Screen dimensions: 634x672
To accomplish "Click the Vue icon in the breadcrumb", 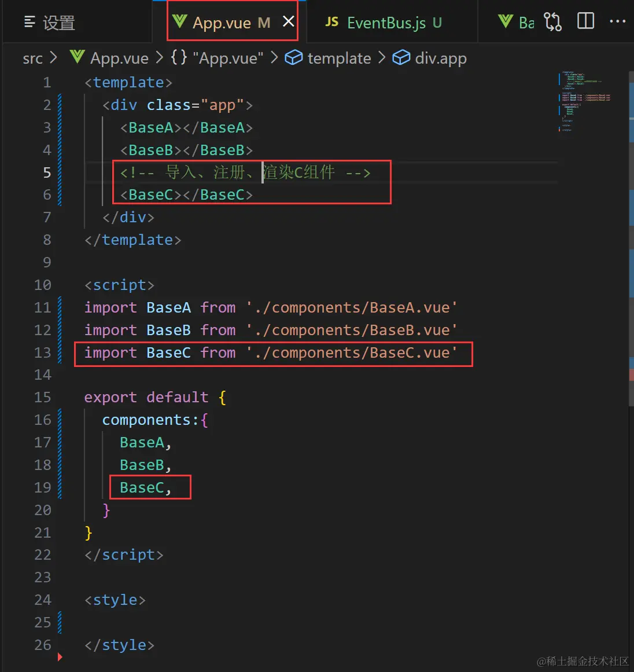I will (x=77, y=57).
